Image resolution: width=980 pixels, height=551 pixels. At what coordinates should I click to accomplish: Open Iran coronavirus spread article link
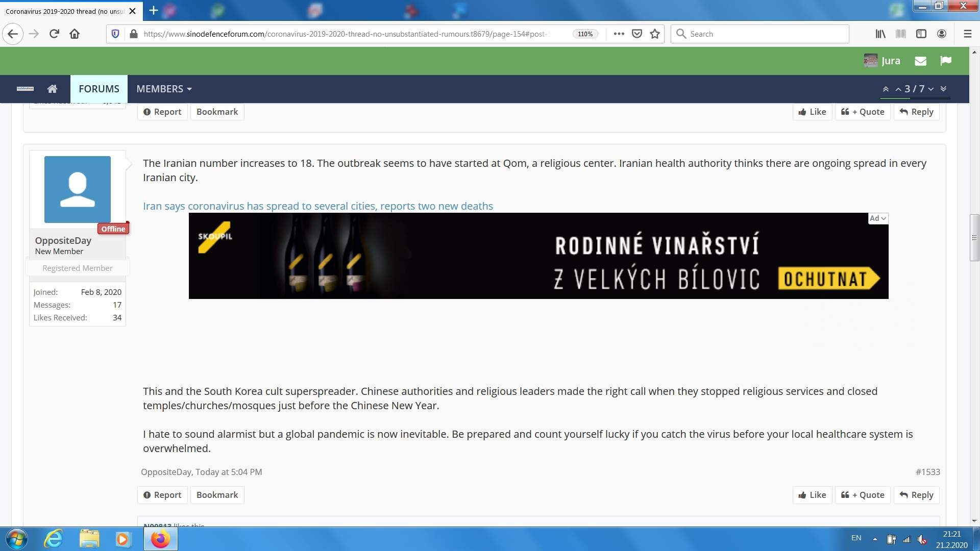click(x=317, y=206)
